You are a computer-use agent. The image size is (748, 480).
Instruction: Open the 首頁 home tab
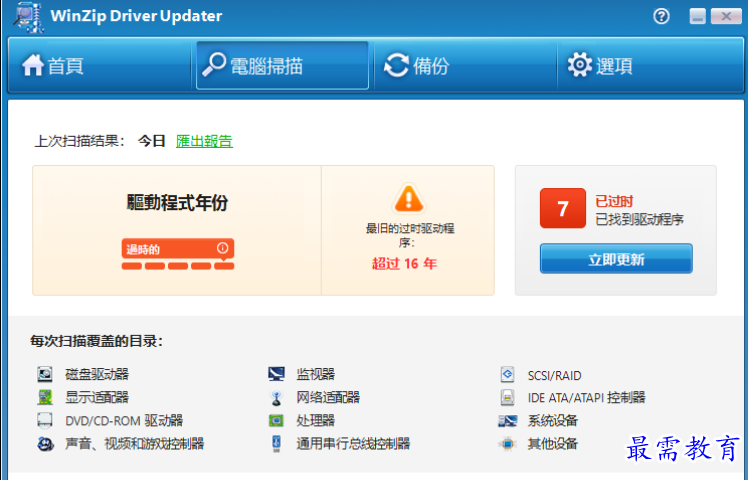point(99,65)
